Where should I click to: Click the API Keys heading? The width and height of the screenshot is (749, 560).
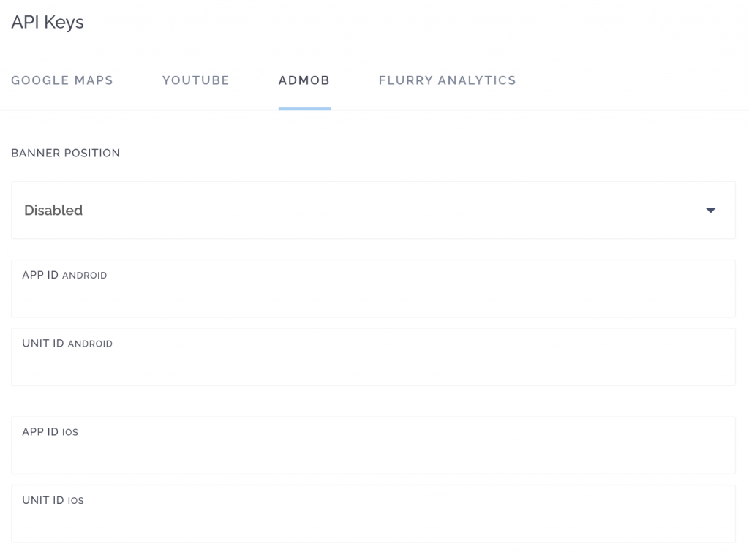click(x=48, y=23)
